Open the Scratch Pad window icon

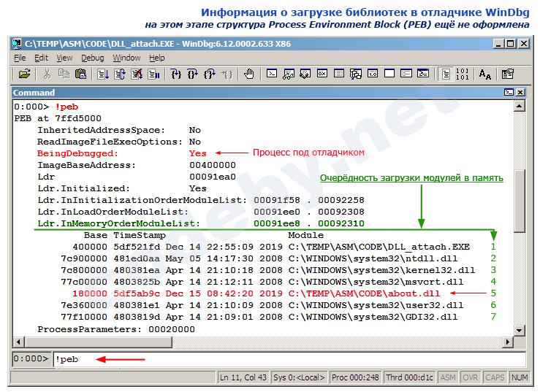click(x=389, y=74)
